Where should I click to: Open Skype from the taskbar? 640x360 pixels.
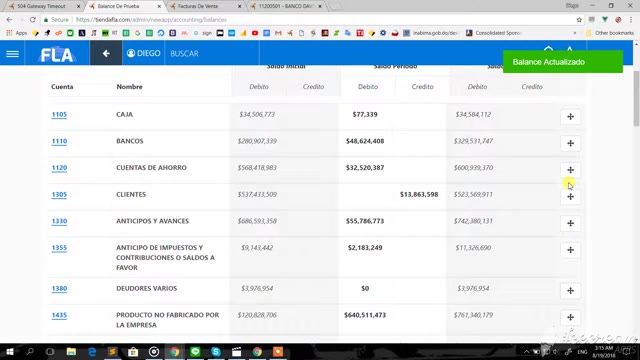(x=216, y=352)
